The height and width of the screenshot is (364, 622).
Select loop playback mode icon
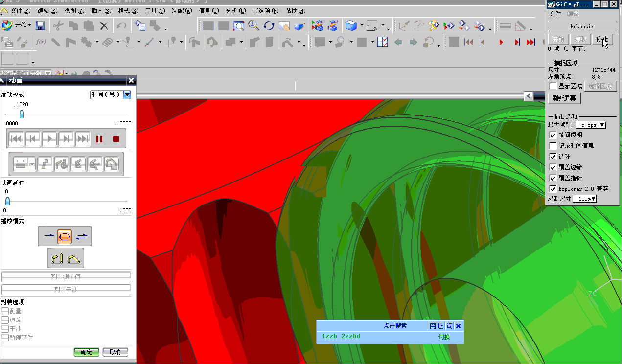pyautogui.click(x=65, y=236)
